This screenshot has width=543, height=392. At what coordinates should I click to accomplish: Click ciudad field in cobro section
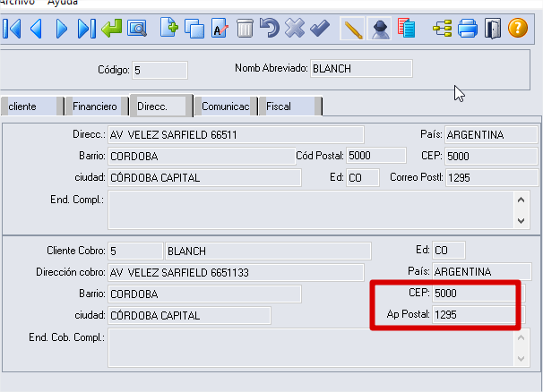tap(189, 315)
